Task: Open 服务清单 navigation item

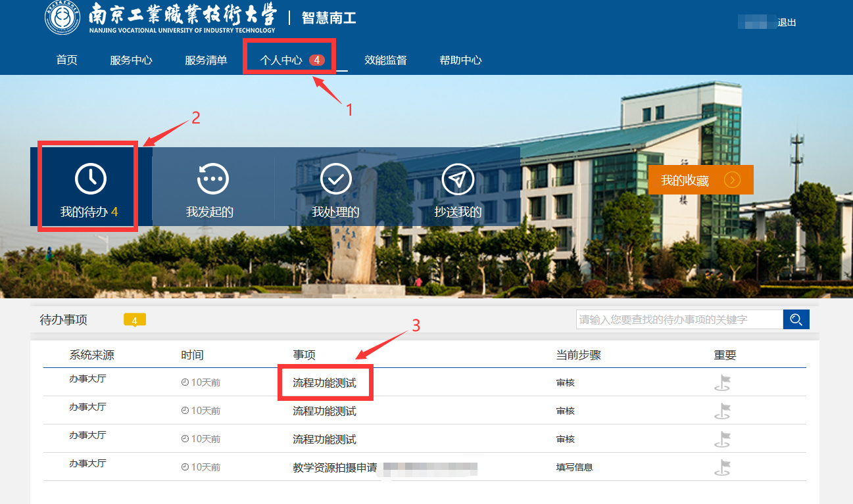Action: (206, 60)
